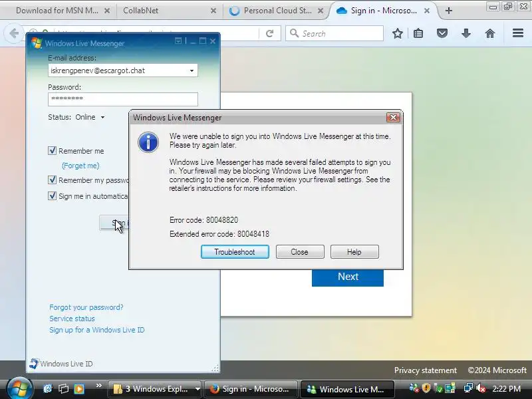
Task: Open the Privacy statement link
Action: (426, 370)
